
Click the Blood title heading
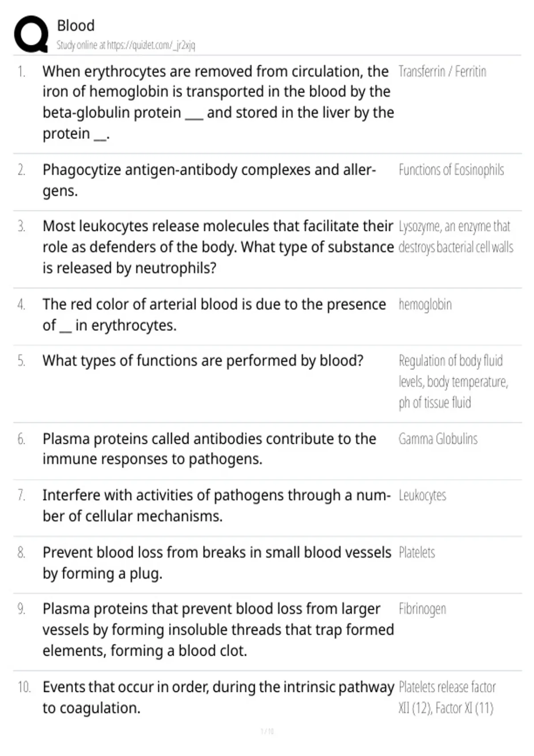click(x=76, y=25)
